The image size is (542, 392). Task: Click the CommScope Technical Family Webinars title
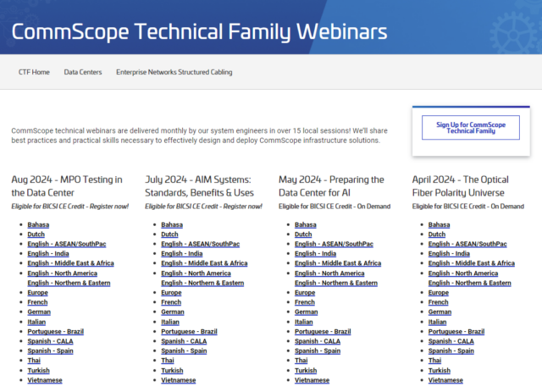coord(199,31)
